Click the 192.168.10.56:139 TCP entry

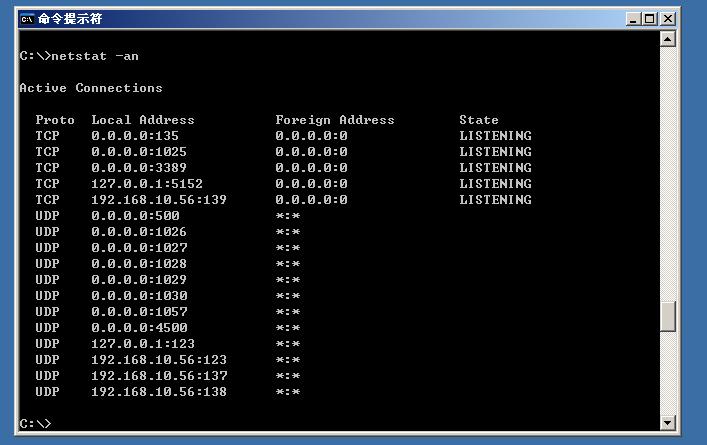coord(159,200)
